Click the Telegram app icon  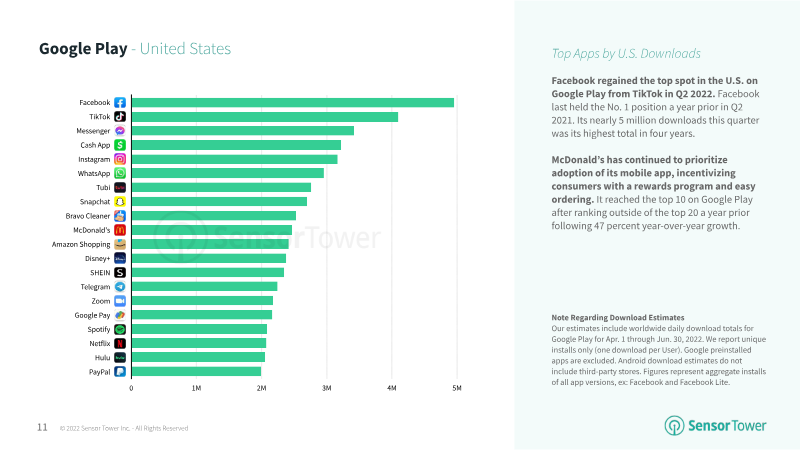[x=120, y=286]
